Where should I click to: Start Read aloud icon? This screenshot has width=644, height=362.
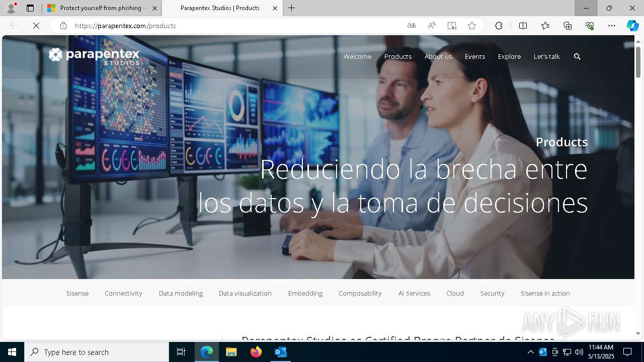tap(432, 26)
